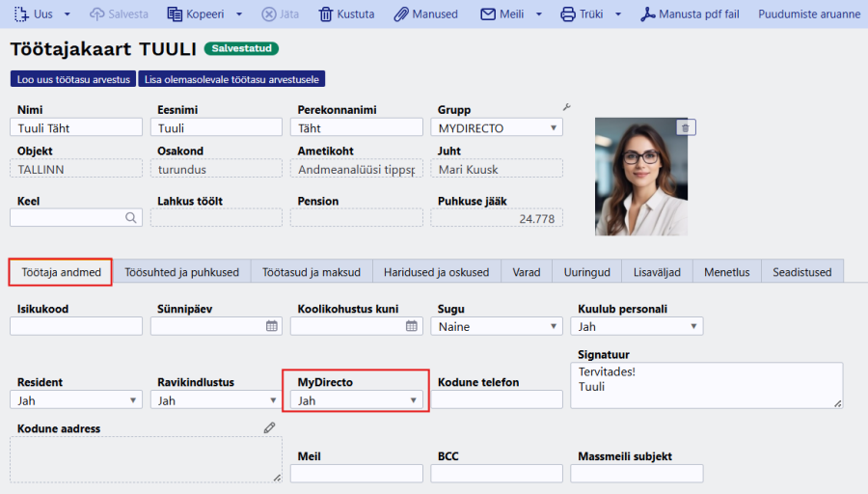Open the Sugu dropdown showing Naine

(x=498, y=327)
